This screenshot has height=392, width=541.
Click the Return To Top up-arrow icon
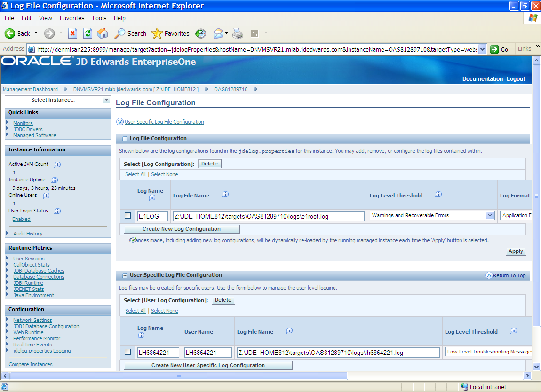[489, 275]
